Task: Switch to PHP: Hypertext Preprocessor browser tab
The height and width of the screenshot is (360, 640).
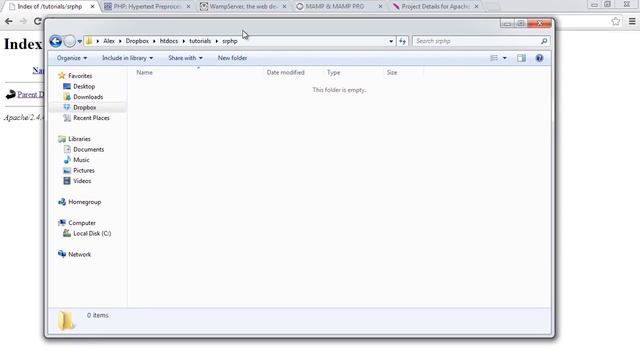Action: [147, 7]
